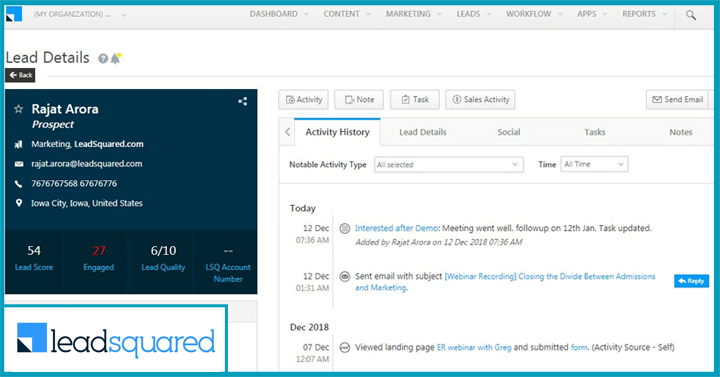The width and height of the screenshot is (720, 377).
Task: Reply to the sent email activity
Action: point(692,281)
